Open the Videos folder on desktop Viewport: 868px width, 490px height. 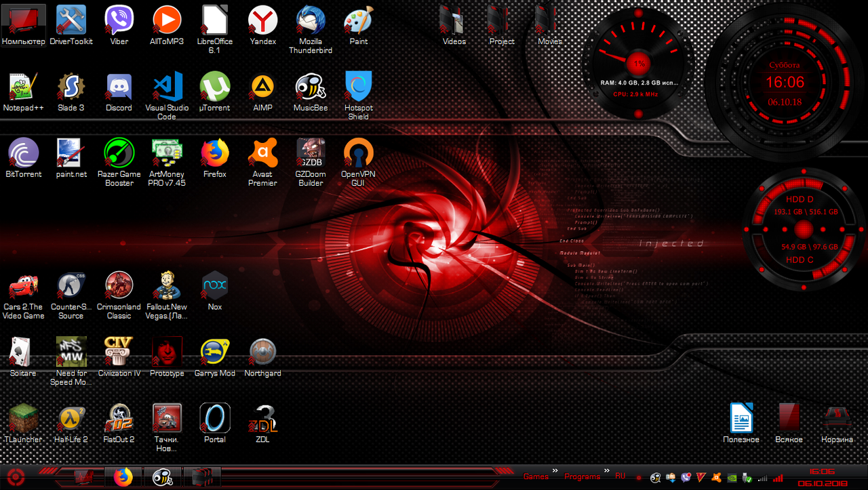454,26
